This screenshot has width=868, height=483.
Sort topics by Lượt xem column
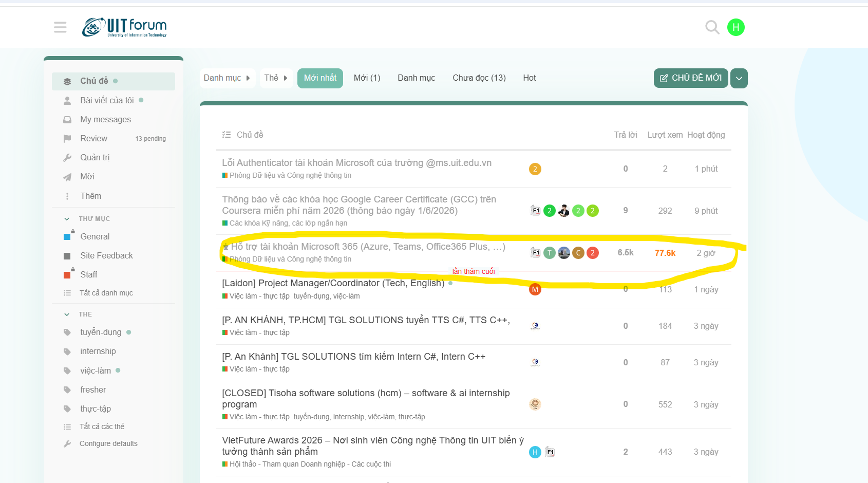(x=665, y=135)
